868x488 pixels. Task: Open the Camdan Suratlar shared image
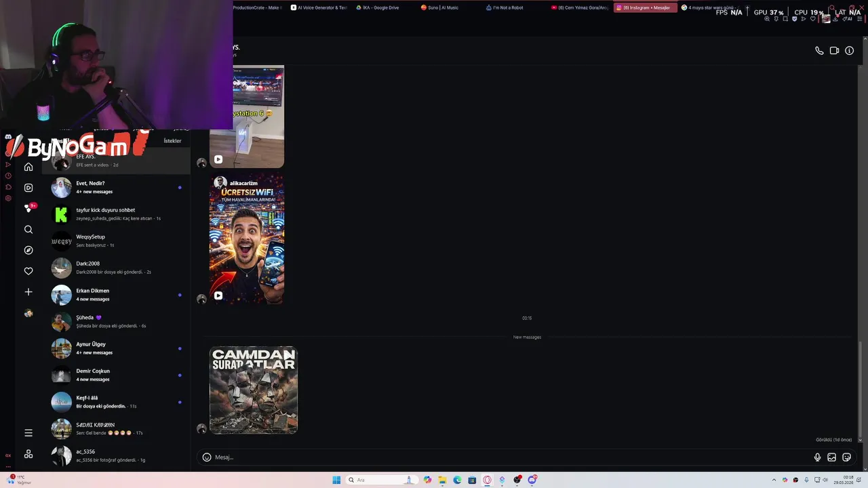(254, 390)
